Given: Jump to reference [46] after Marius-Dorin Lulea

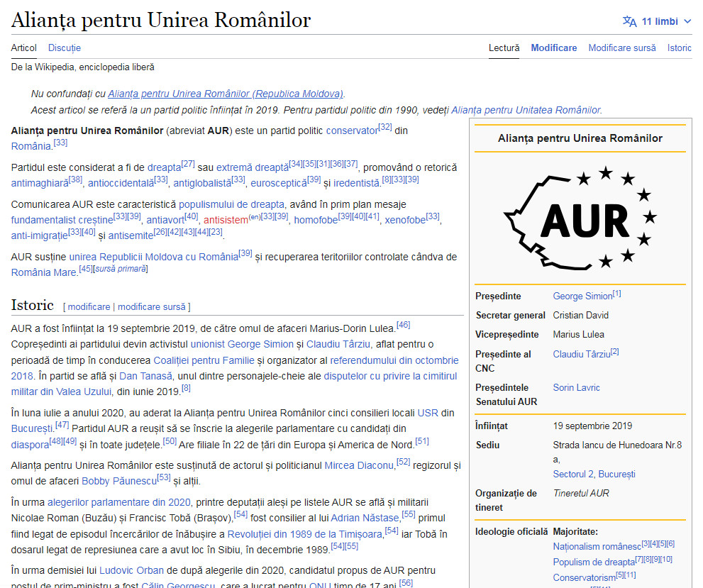Looking at the screenshot, I should click(403, 325).
